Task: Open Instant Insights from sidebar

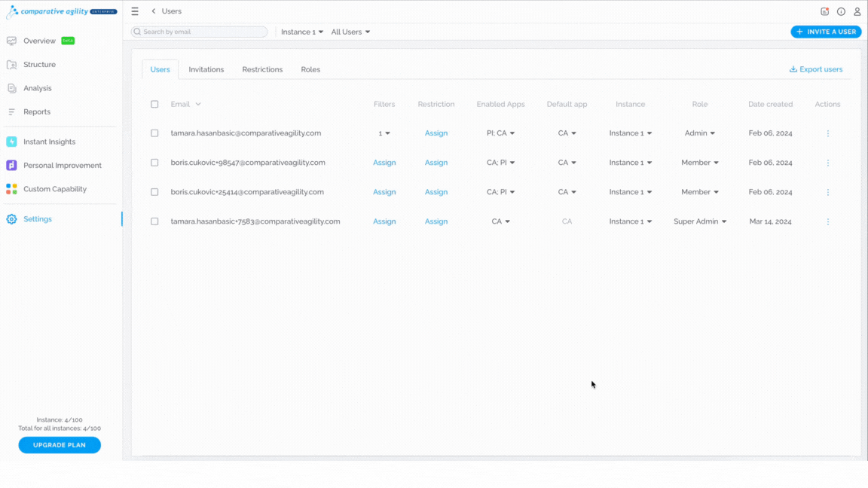Action: pos(49,142)
